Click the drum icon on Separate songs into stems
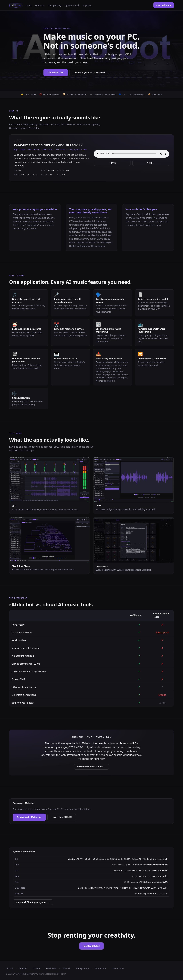 pos(14,325)
